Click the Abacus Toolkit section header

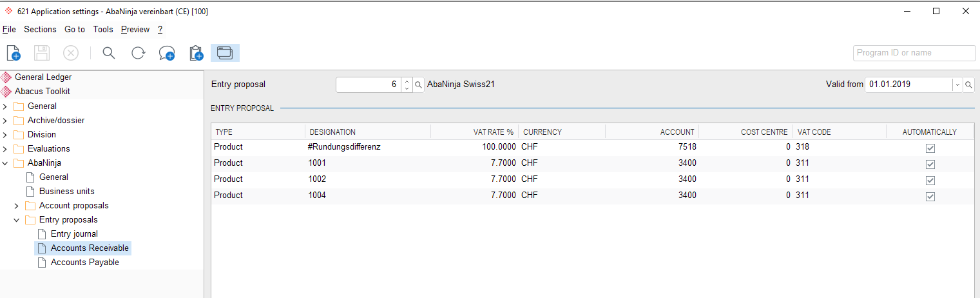coord(43,92)
